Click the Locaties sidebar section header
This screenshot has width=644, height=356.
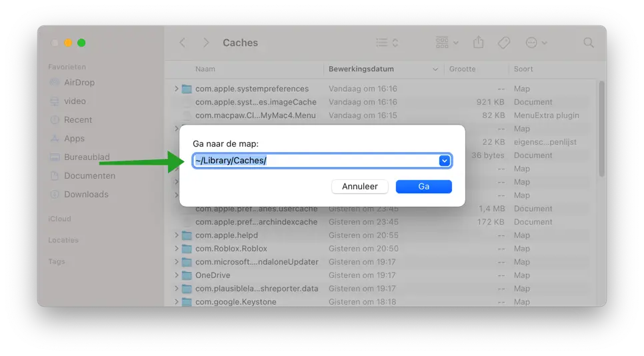click(63, 240)
